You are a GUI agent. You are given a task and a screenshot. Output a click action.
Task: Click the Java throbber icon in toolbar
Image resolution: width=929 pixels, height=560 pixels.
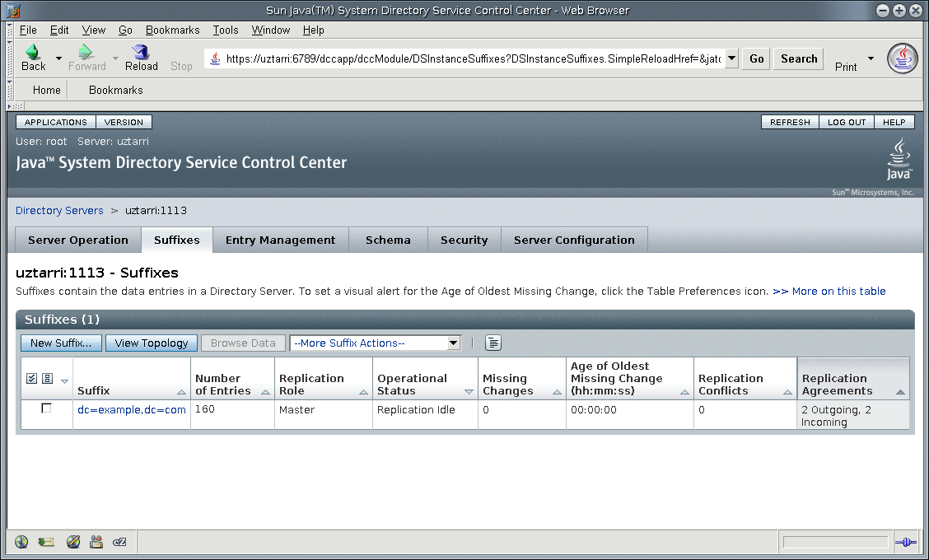902,58
